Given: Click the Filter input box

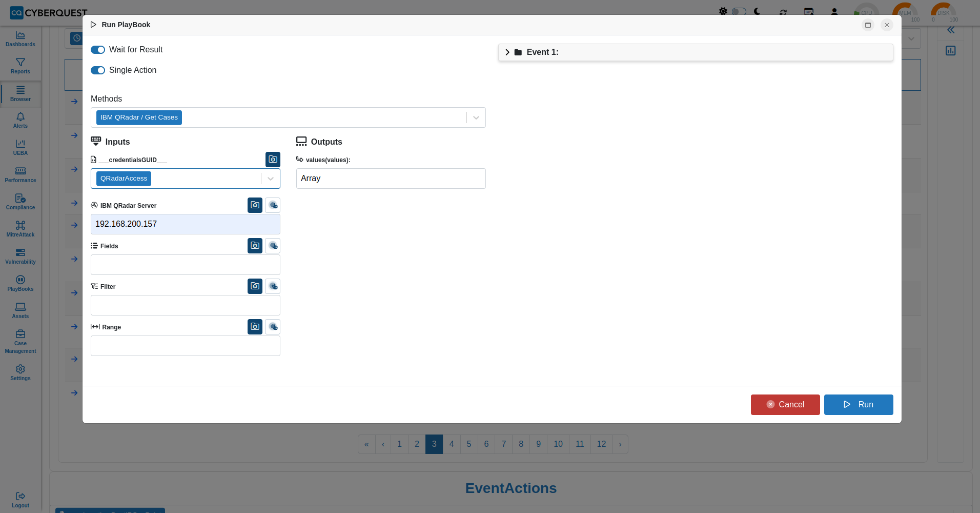Looking at the screenshot, I should [x=186, y=305].
